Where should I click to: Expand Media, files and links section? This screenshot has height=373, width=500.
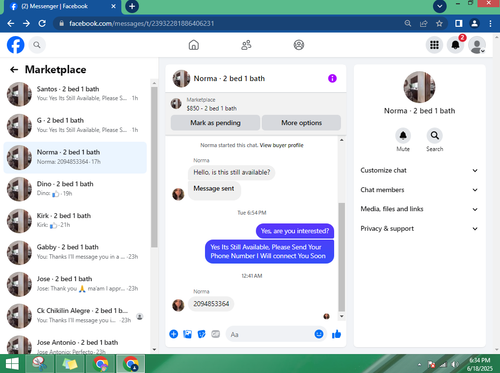419,209
